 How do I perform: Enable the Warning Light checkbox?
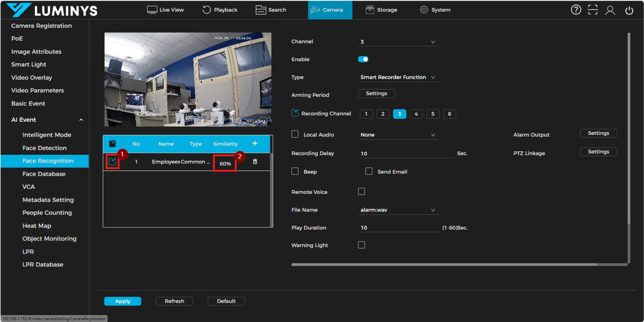(361, 245)
